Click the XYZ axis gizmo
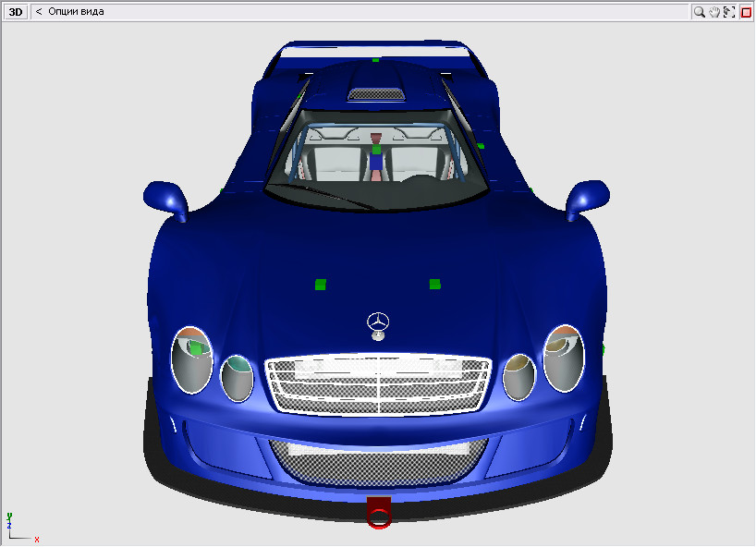Image resolution: width=756 pixels, height=547 pixels. tap(21, 528)
